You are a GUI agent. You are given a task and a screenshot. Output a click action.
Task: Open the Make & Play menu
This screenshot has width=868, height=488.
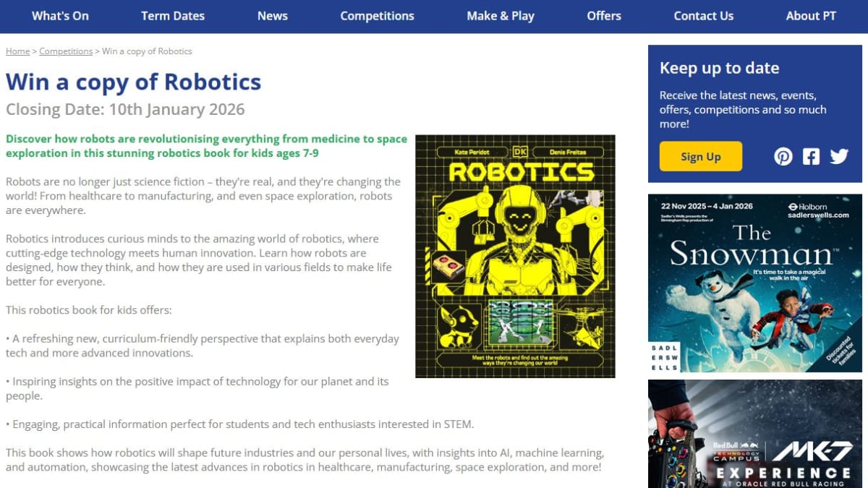(501, 16)
